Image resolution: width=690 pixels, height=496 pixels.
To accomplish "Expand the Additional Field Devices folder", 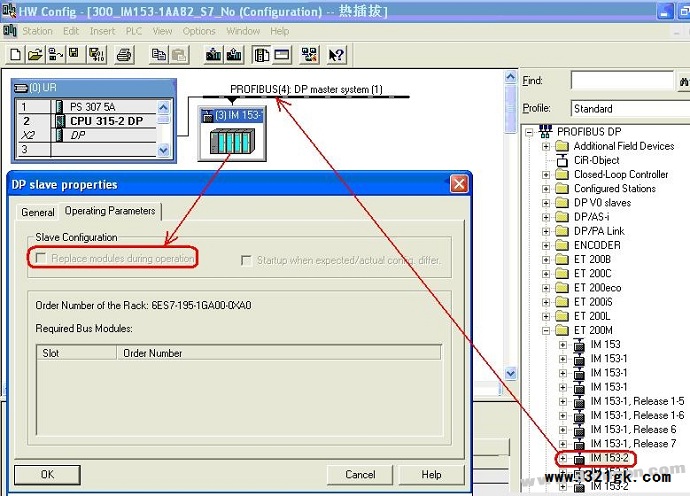I will coord(546,146).
